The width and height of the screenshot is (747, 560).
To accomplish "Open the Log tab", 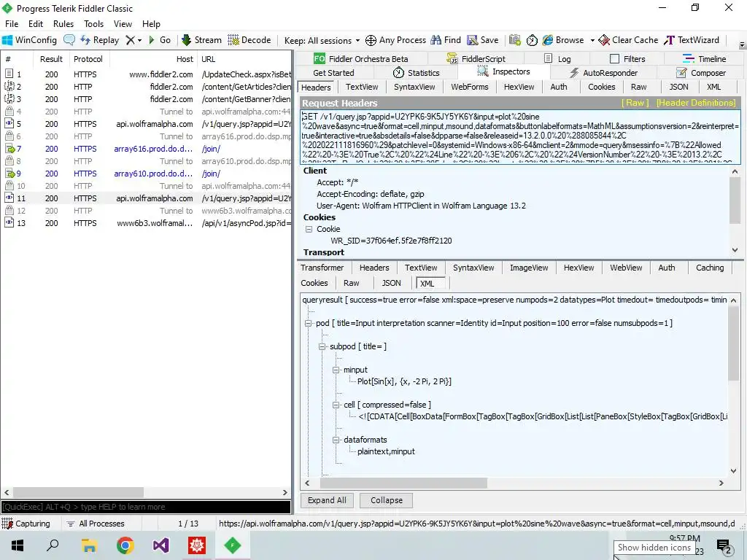I will point(557,58).
